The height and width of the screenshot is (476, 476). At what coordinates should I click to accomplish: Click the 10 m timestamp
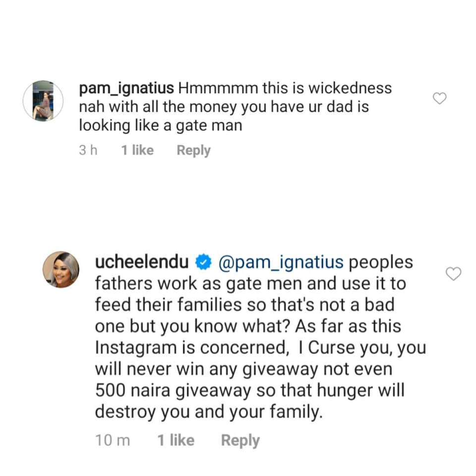(113, 440)
